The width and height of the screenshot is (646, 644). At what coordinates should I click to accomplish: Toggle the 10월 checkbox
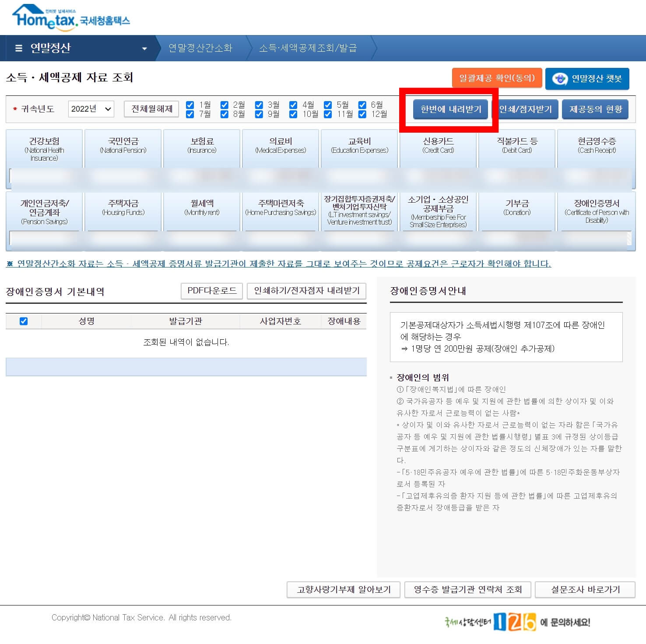tap(293, 114)
